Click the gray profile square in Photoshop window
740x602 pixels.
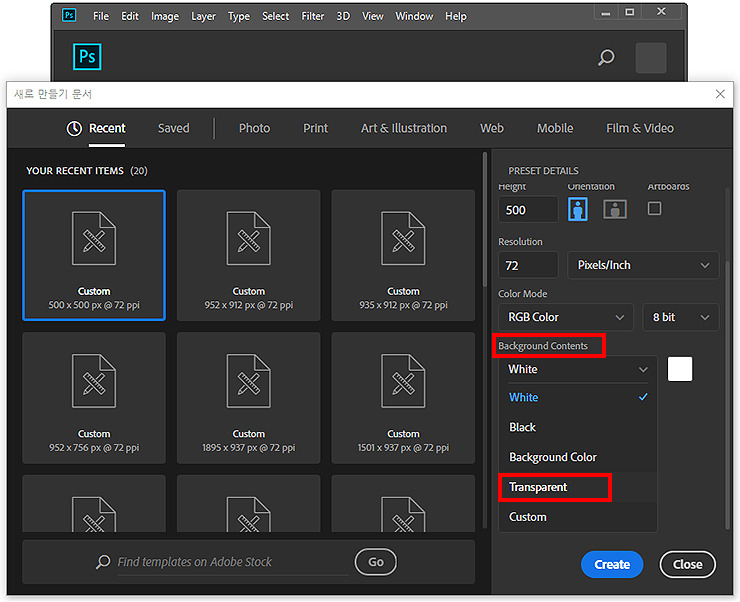651,58
